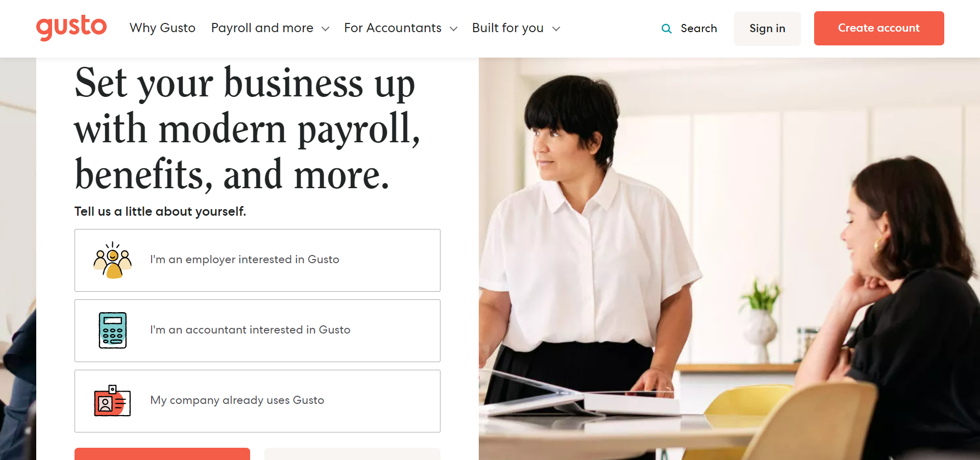980x460 pixels.
Task: Click the orange button below the options
Action: pos(162,454)
